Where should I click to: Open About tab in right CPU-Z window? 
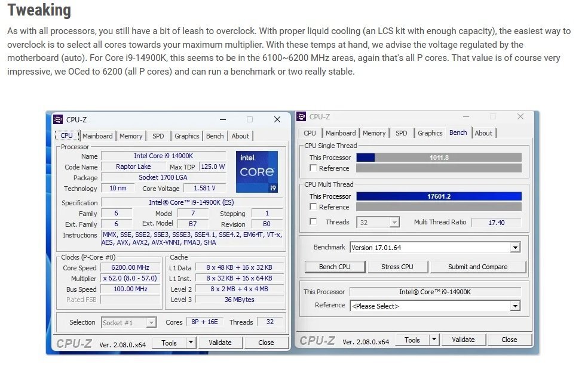pos(483,133)
